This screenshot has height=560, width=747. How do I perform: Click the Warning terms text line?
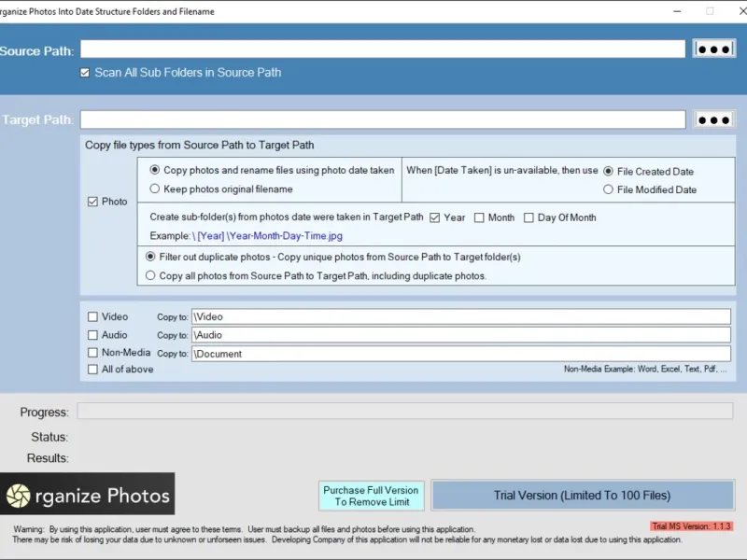(244, 529)
